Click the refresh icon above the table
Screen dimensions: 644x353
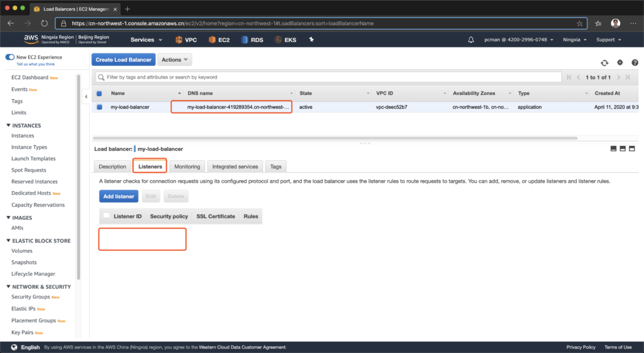click(x=604, y=63)
